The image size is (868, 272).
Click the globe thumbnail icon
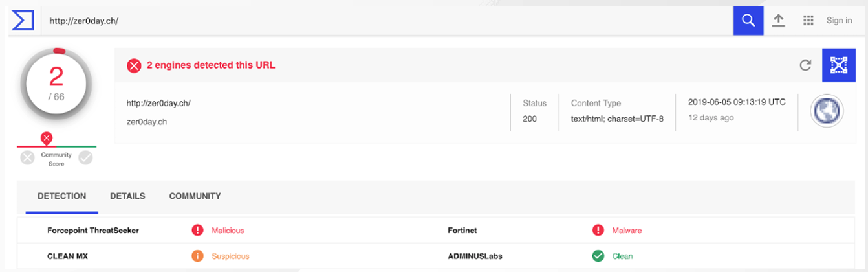coord(827,111)
